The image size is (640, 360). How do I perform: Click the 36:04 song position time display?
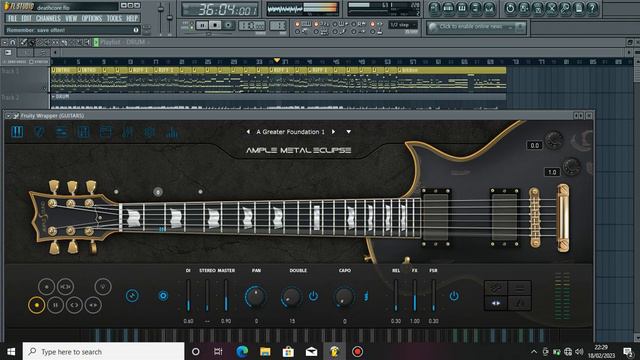(220, 9)
